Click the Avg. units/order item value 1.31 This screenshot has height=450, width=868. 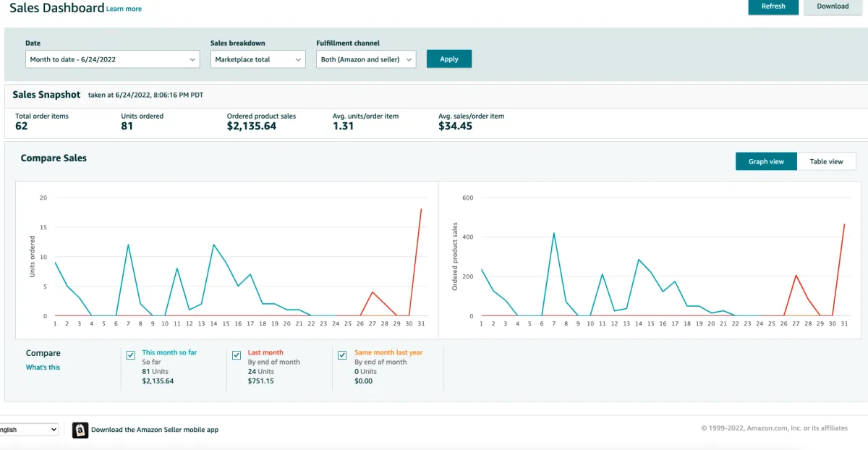(343, 126)
